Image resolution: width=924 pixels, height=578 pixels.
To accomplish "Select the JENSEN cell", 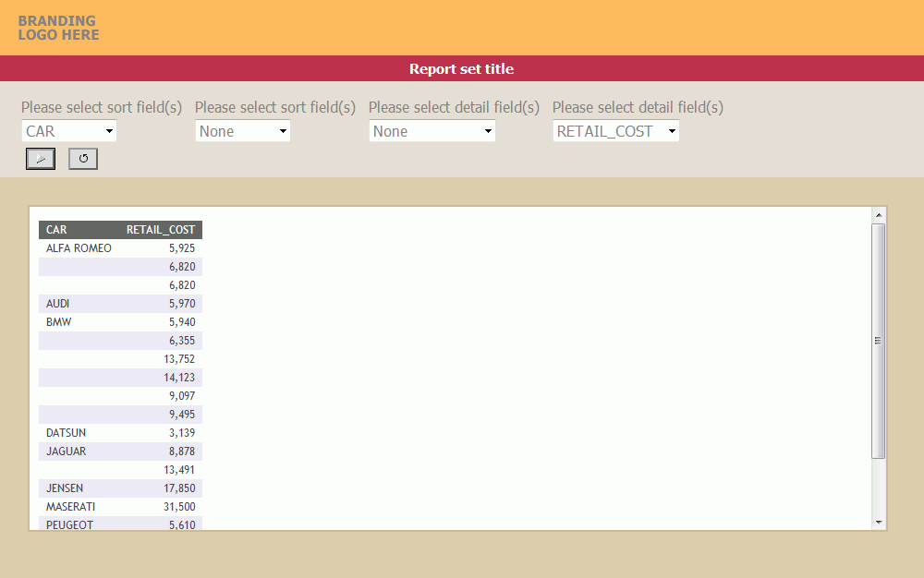I will (65, 488).
